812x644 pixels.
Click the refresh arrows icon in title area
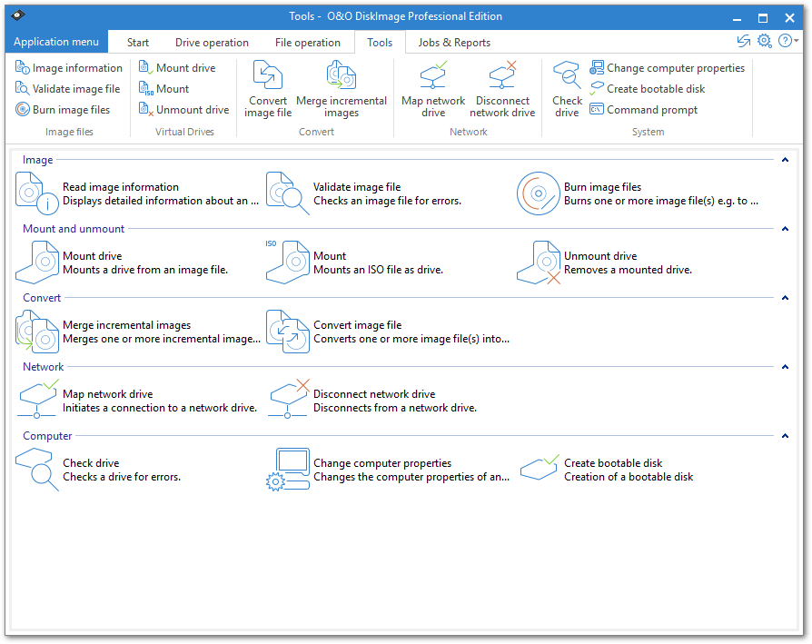coord(744,41)
